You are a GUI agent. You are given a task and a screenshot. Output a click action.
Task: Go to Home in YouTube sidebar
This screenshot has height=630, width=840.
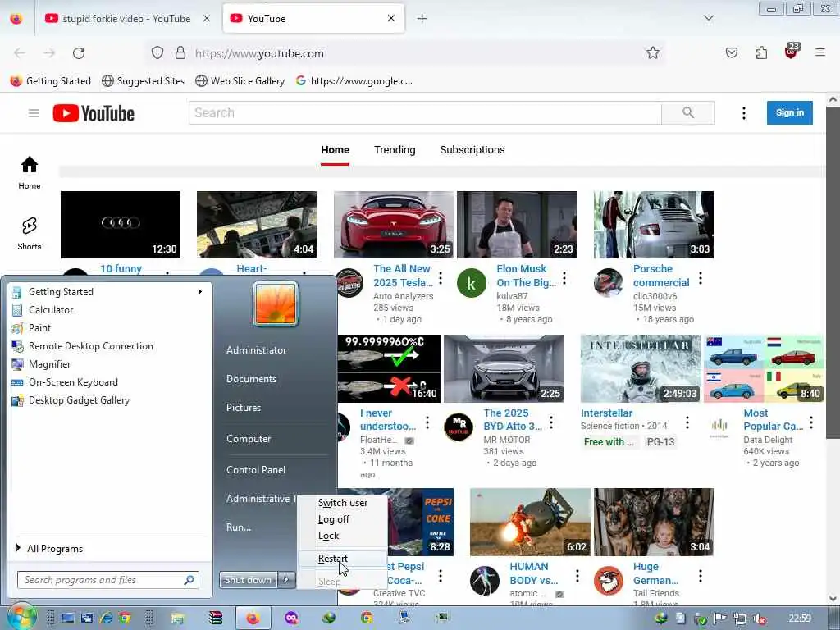[30, 172]
